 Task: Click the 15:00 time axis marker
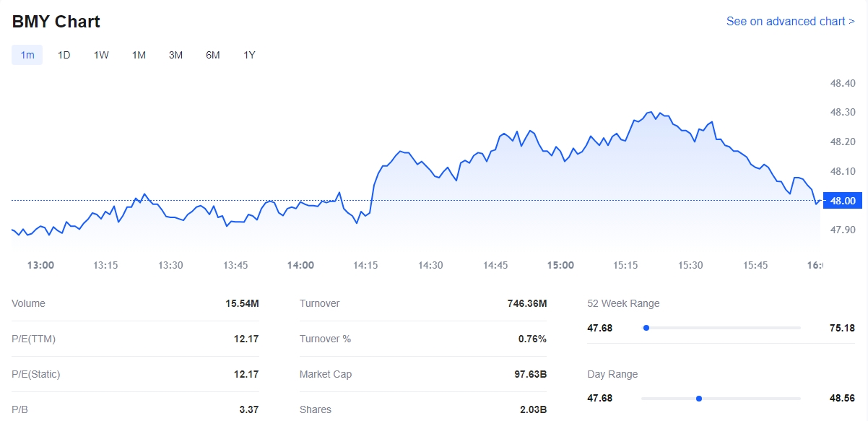tap(560, 265)
